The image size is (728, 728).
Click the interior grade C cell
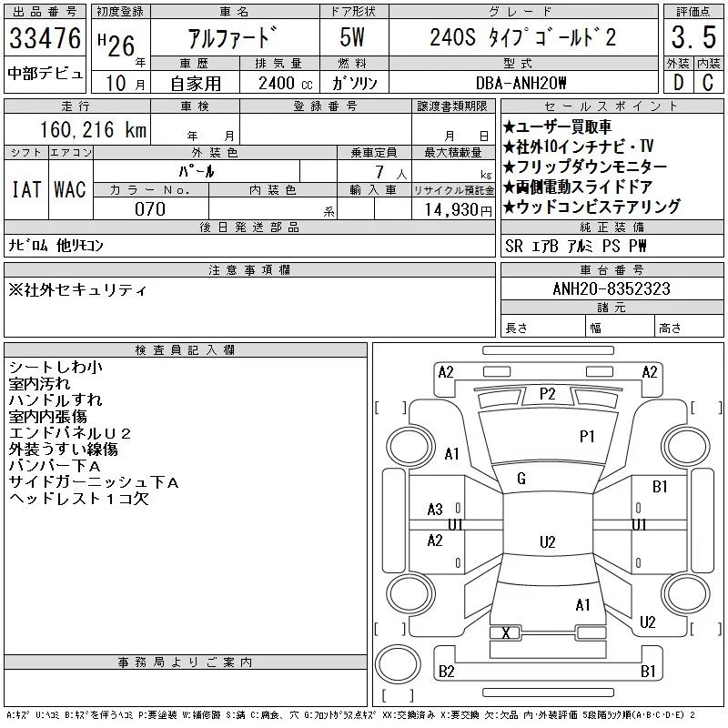[708, 83]
